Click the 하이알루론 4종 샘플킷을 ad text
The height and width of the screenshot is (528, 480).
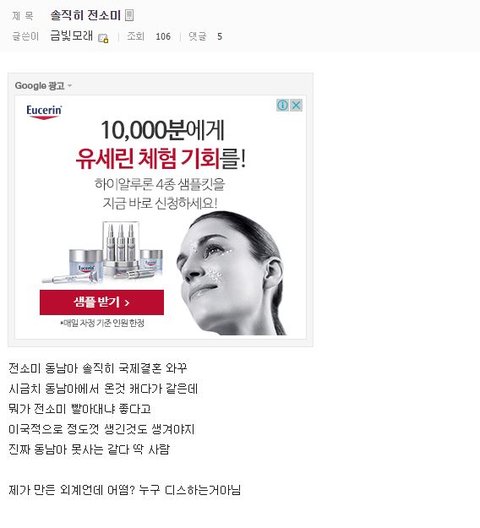(x=160, y=185)
